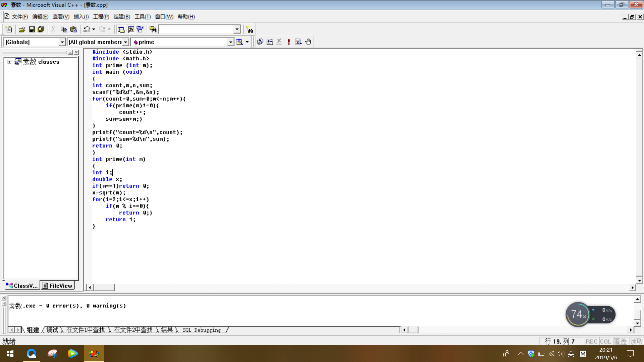The width and height of the screenshot is (644, 362).
Task: Switch to the 调试 output tab
Action: coord(52,330)
